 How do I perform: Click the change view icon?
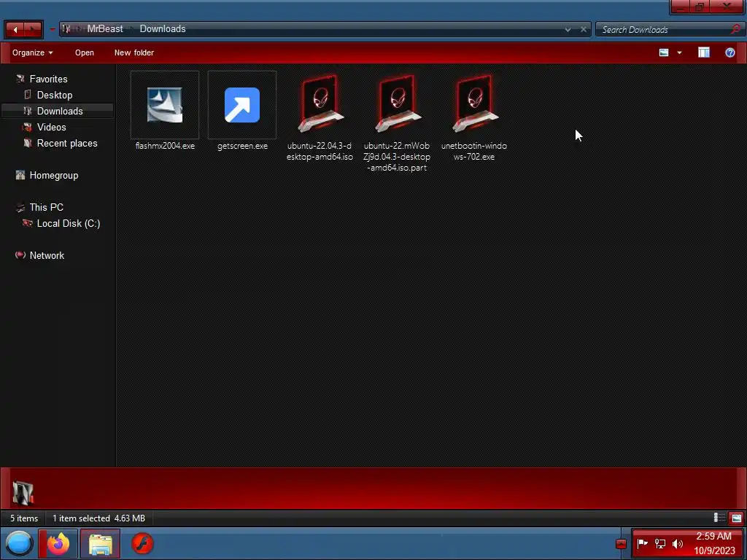click(x=664, y=52)
